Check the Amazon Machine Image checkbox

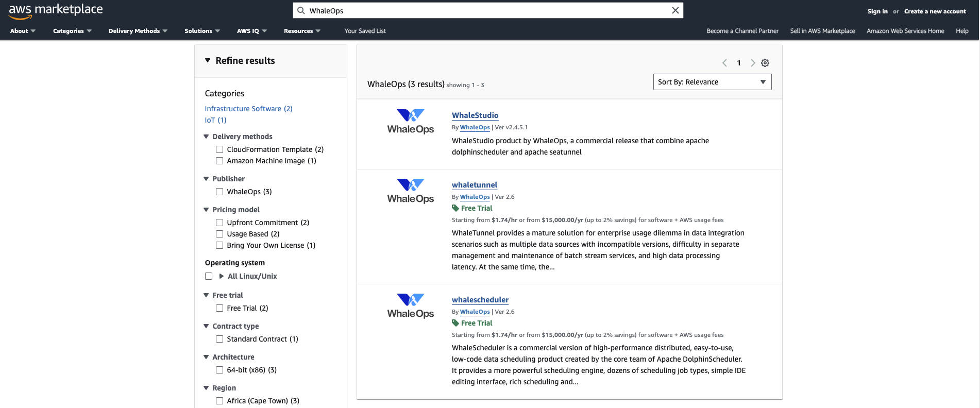[219, 161]
